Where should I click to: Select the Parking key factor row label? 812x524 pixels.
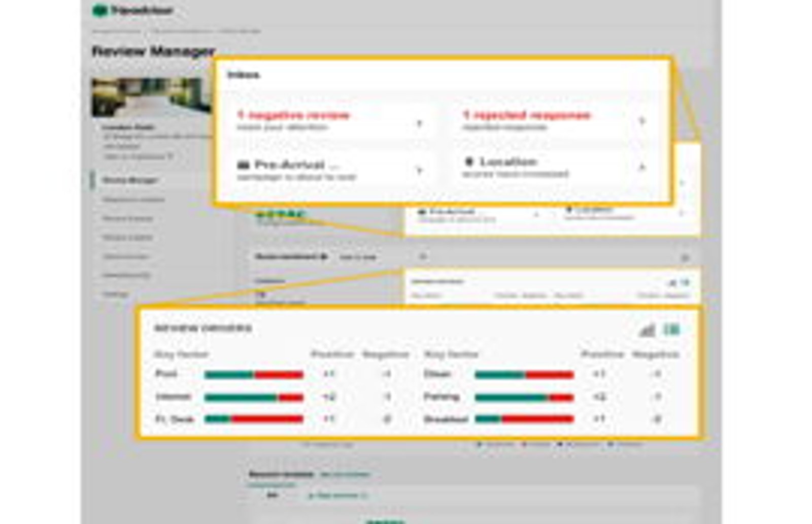point(442,397)
